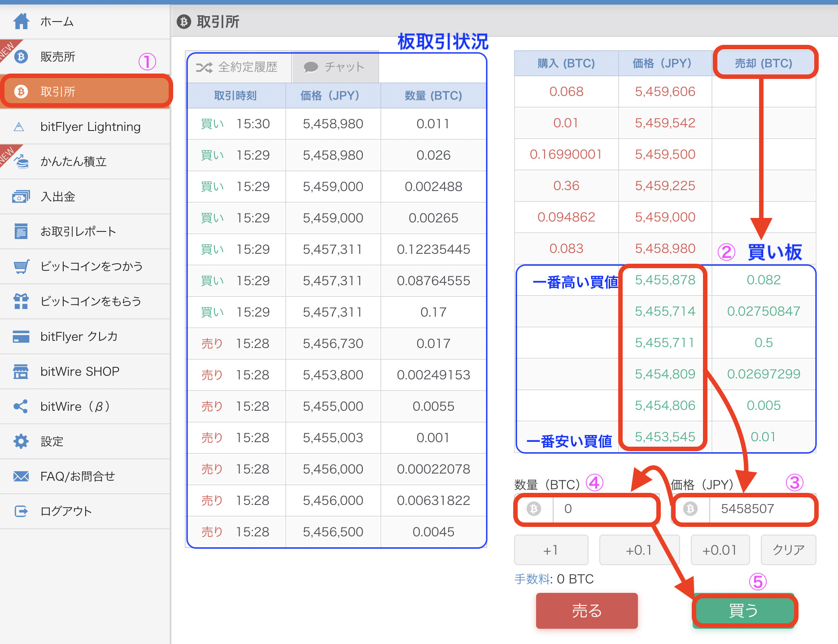Click ask price 5,459,225
The height and width of the screenshot is (644, 838).
click(x=665, y=186)
